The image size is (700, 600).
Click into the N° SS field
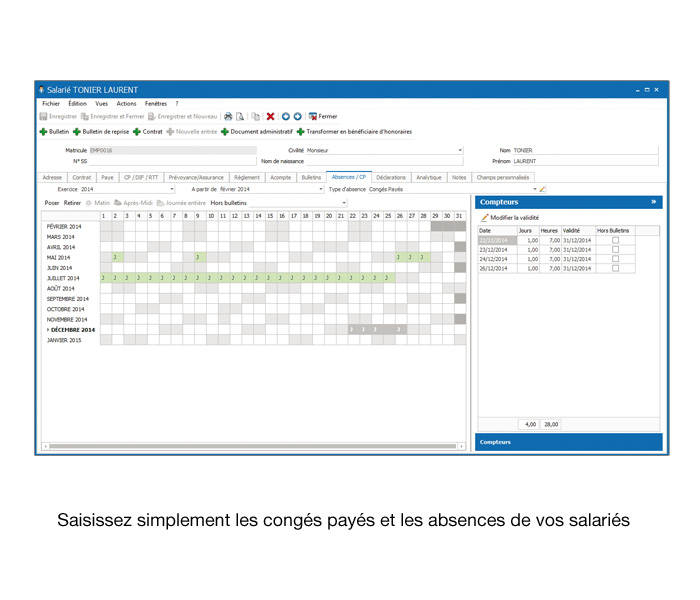coord(173,161)
